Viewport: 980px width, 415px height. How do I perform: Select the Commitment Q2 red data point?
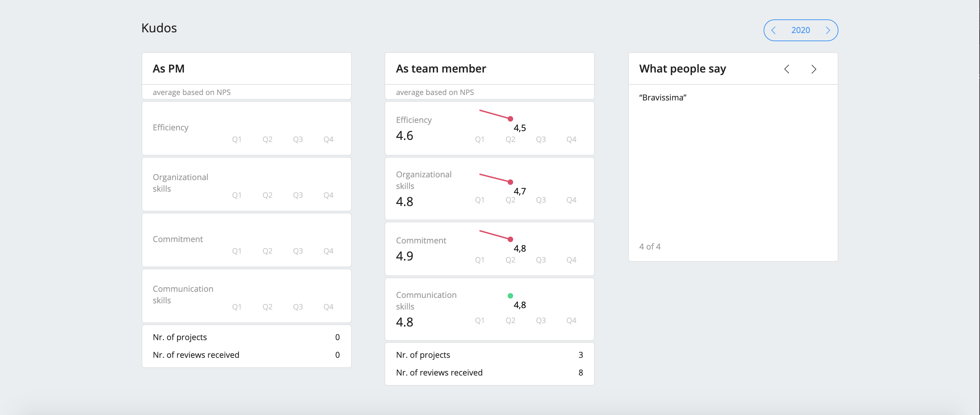510,239
